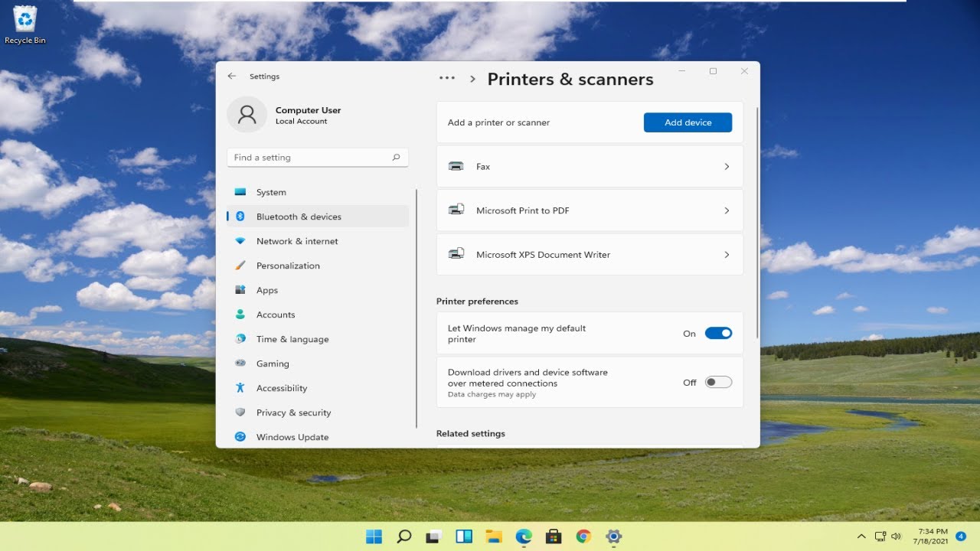The width and height of the screenshot is (980, 551).
Task: Open the Apps settings category
Action: (318, 290)
